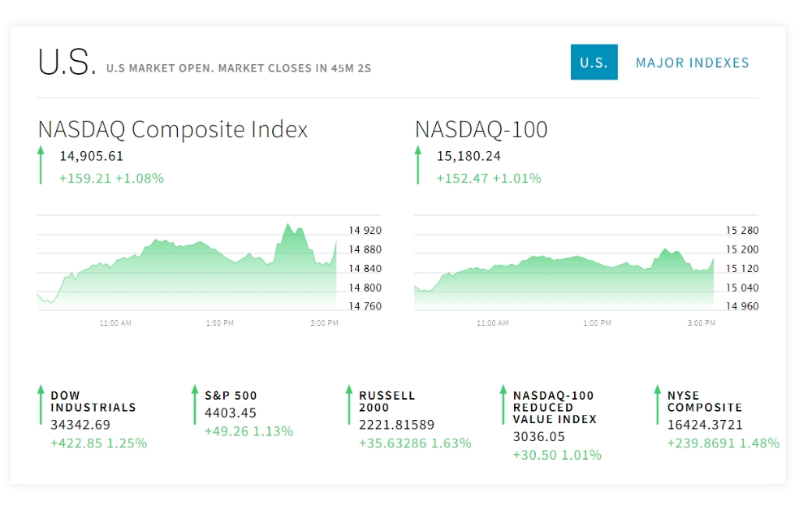Open the NASDAQ Composite Index heading
This screenshot has width=812, height=519.
pos(173,129)
